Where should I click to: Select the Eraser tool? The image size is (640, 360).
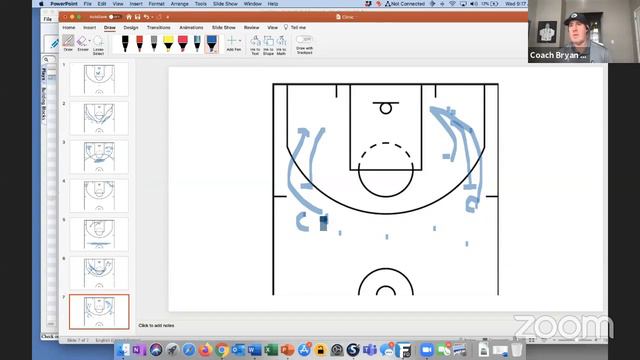click(x=82, y=43)
